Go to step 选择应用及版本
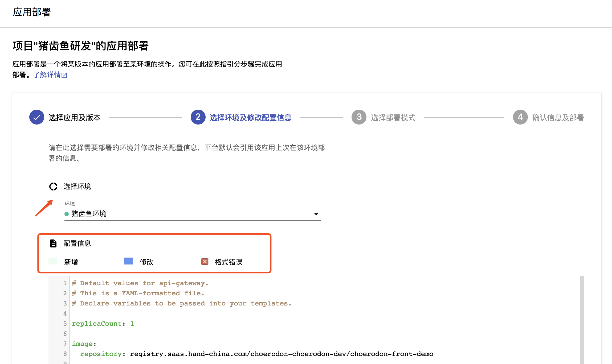Viewport: 612px width, 364px height. click(75, 117)
